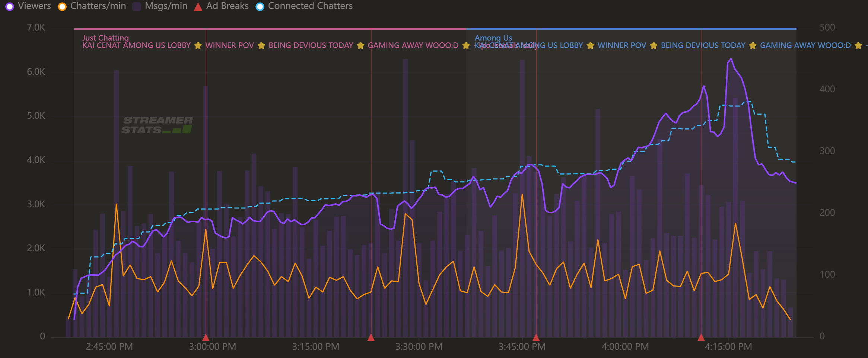868x358 pixels.
Task: Click the orange Chatters/min legend circle
Action: coord(62,6)
